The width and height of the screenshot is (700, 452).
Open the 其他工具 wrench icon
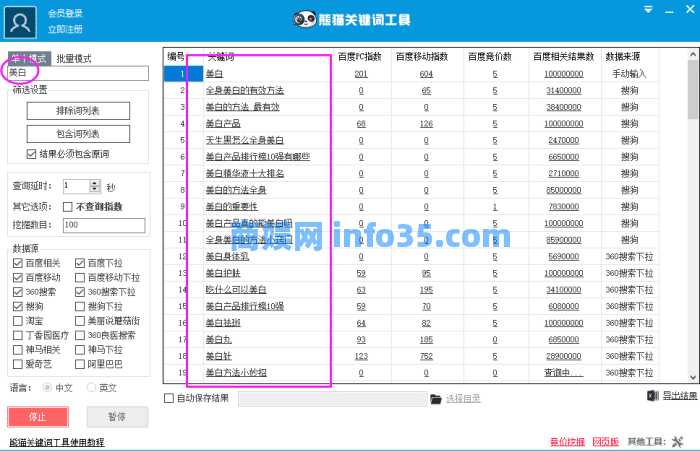pyautogui.click(x=679, y=441)
